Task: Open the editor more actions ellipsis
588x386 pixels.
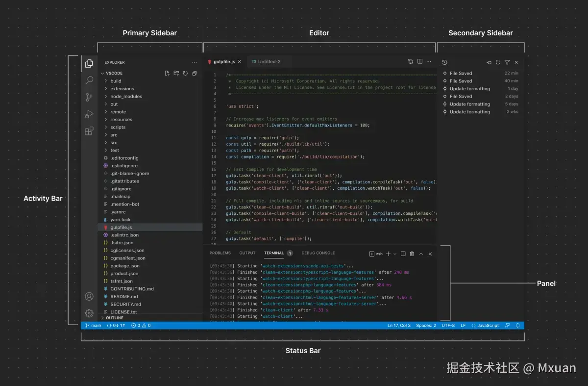Action: (429, 62)
